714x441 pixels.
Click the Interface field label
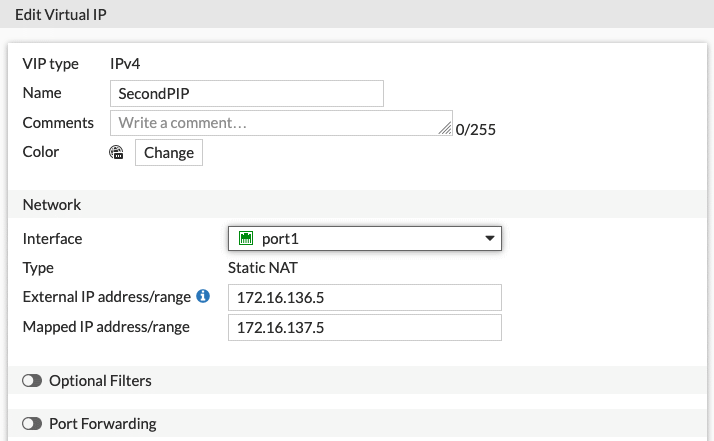click(52, 239)
